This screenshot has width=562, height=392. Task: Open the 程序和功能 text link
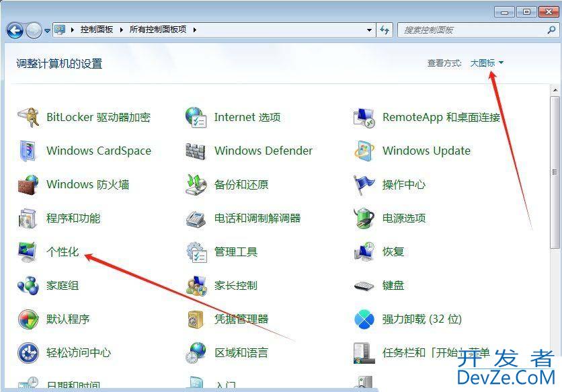tap(73, 218)
